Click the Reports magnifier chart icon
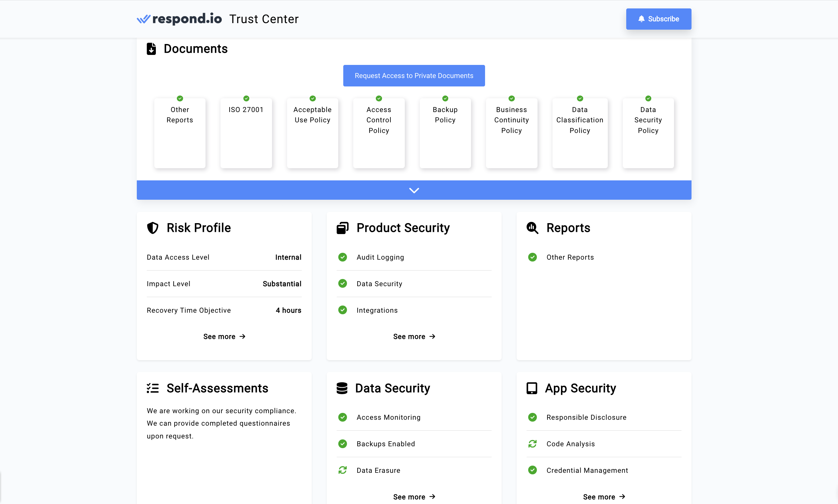 [532, 228]
